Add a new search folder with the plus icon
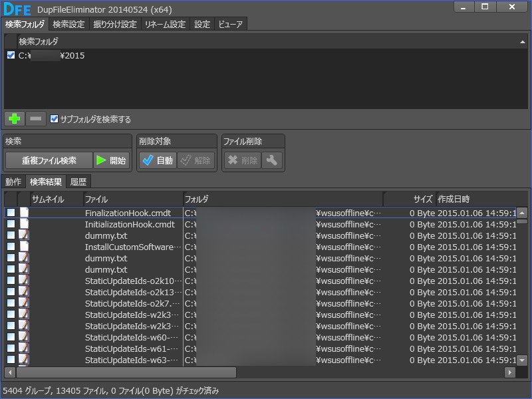The image size is (532, 399). (x=13, y=120)
